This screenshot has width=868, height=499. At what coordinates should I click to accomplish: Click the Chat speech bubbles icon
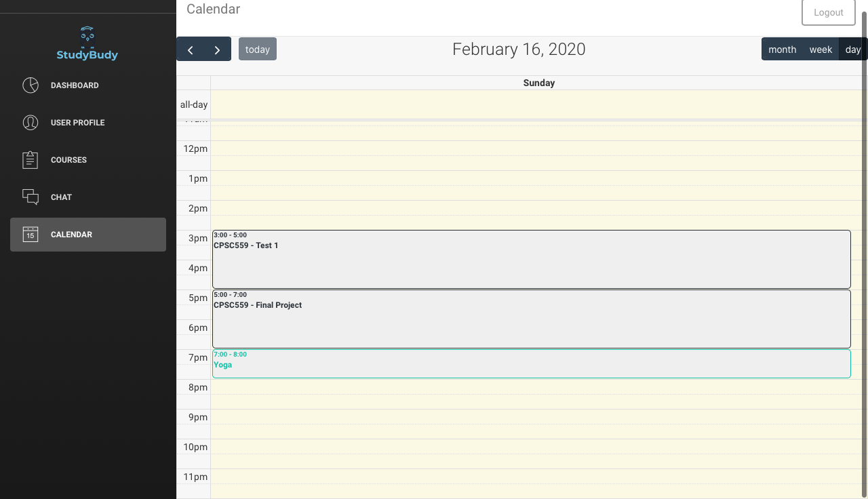31,197
